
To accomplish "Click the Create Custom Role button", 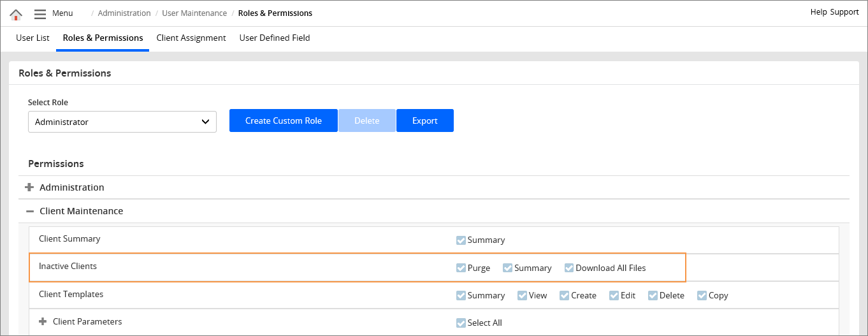I will click(283, 121).
